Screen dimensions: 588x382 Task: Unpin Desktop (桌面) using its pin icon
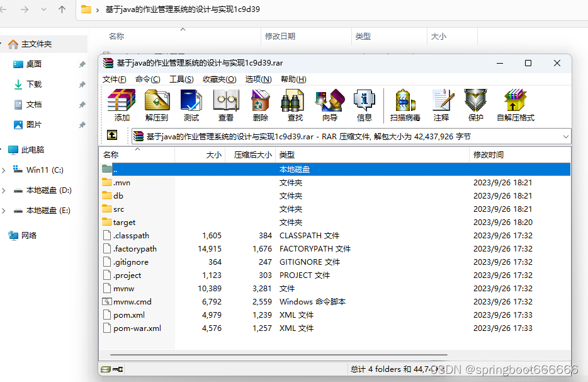82,64
